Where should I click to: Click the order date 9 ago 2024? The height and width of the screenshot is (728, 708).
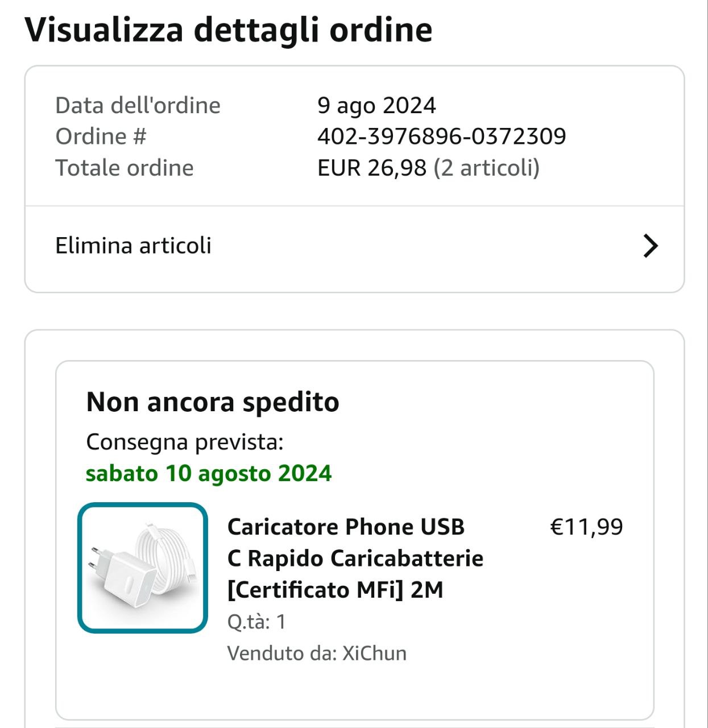(x=376, y=106)
